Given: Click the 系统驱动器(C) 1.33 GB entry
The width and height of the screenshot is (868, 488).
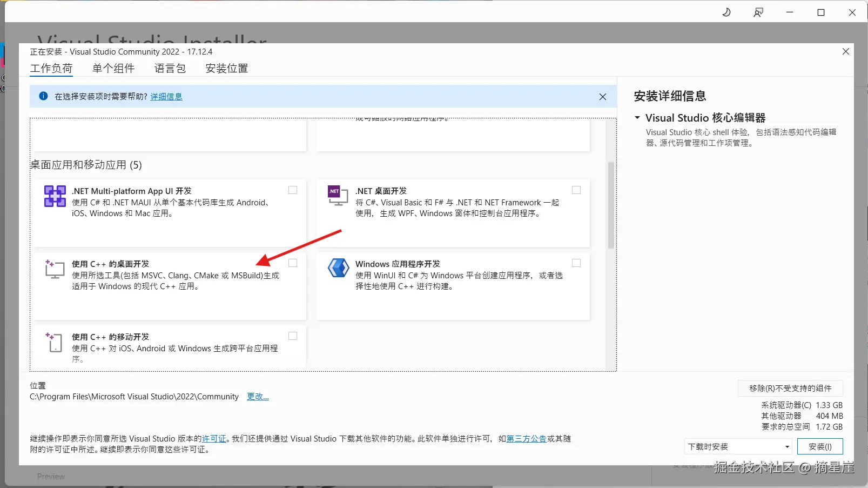Looking at the screenshot, I should tap(802, 405).
